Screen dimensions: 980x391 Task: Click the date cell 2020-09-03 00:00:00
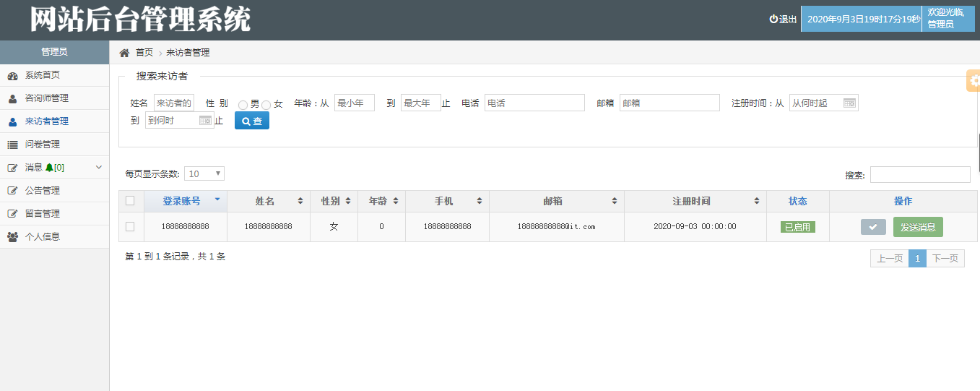click(695, 226)
